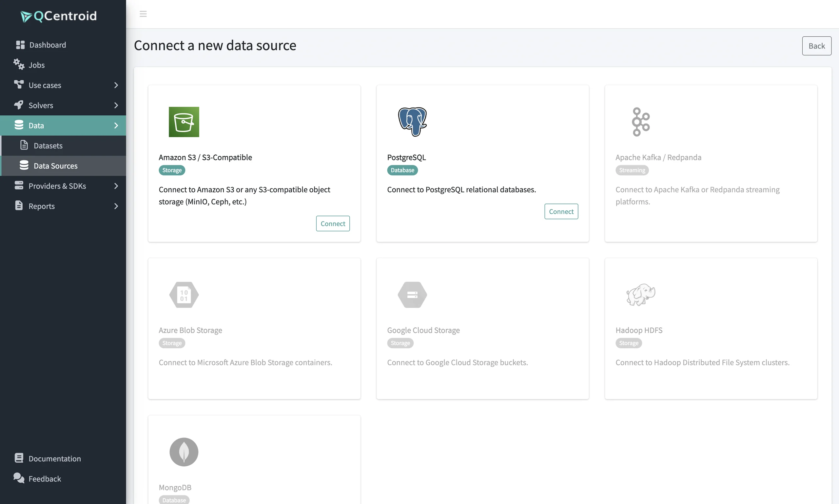Click the QCentroid logo
839x504 pixels.
tap(58, 16)
